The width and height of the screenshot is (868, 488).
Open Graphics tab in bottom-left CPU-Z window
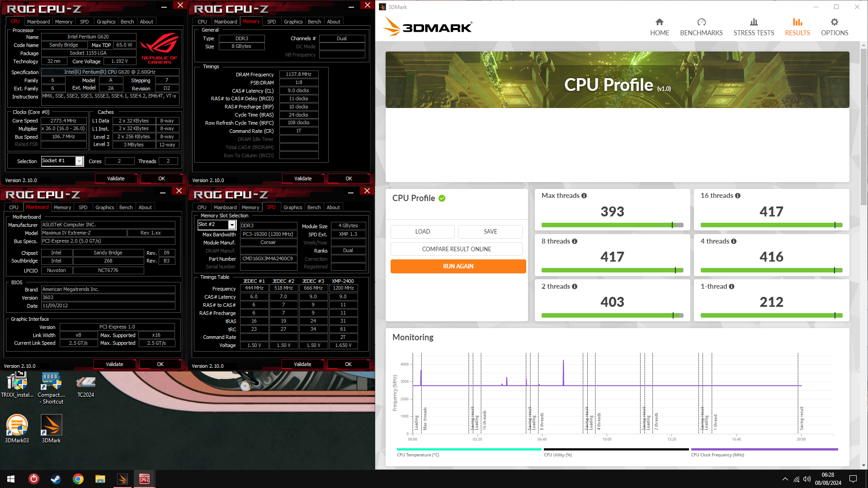(104, 207)
